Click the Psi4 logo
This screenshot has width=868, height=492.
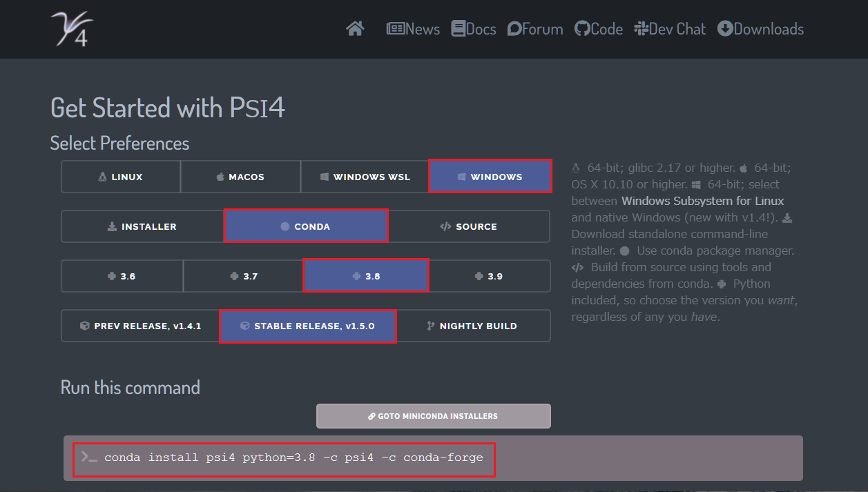(x=71, y=29)
